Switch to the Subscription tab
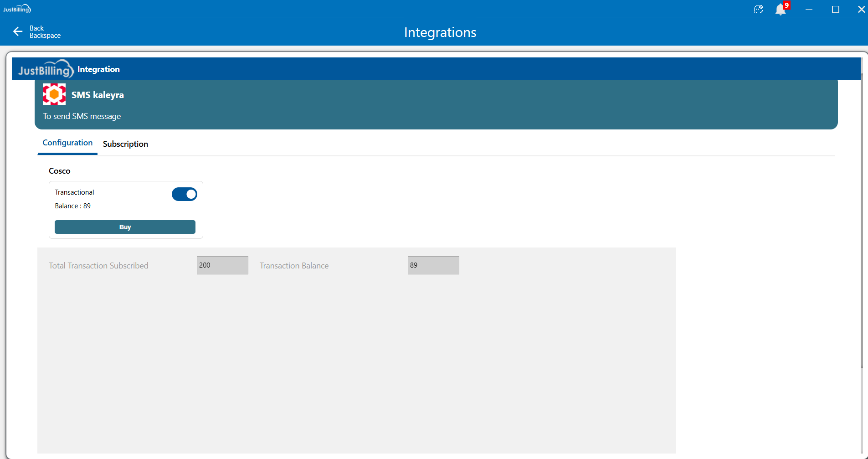Image resolution: width=868 pixels, height=459 pixels. [x=125, y=144]
